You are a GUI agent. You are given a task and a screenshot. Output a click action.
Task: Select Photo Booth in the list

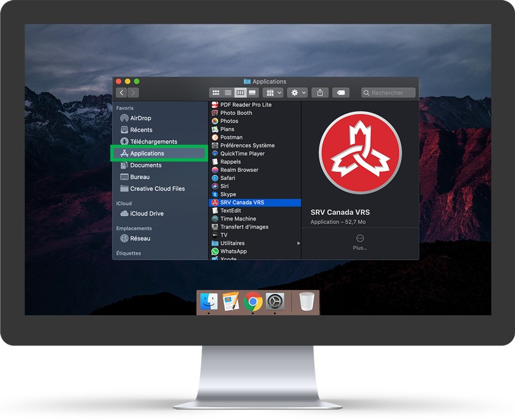[x=255, y=113]
